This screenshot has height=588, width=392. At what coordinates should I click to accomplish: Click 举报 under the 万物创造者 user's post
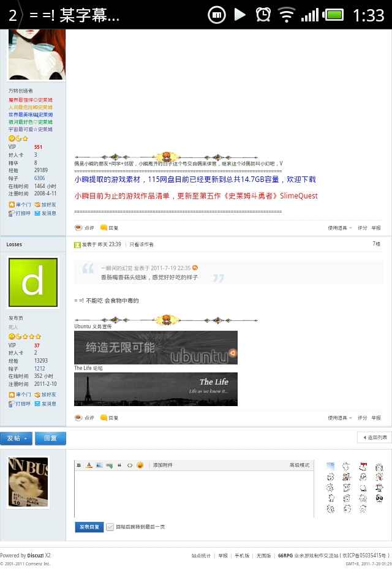[376, 228]
